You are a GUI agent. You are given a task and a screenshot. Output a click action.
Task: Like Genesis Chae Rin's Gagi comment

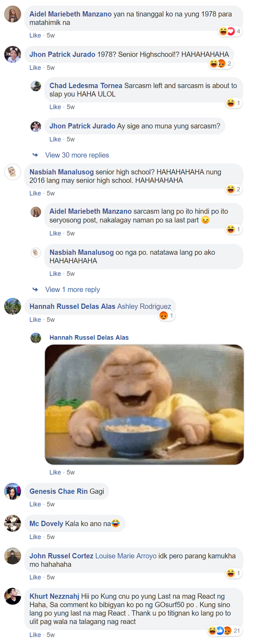[35, 504]
